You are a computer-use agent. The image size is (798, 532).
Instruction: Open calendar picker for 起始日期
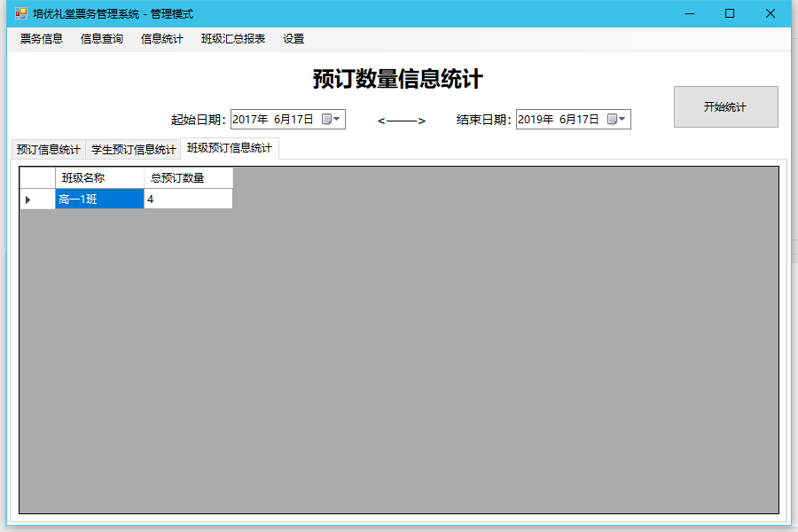[332, 120]
